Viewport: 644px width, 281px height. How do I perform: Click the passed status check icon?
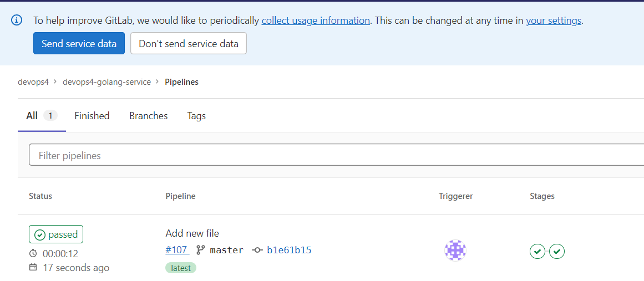tap(40, 234)
